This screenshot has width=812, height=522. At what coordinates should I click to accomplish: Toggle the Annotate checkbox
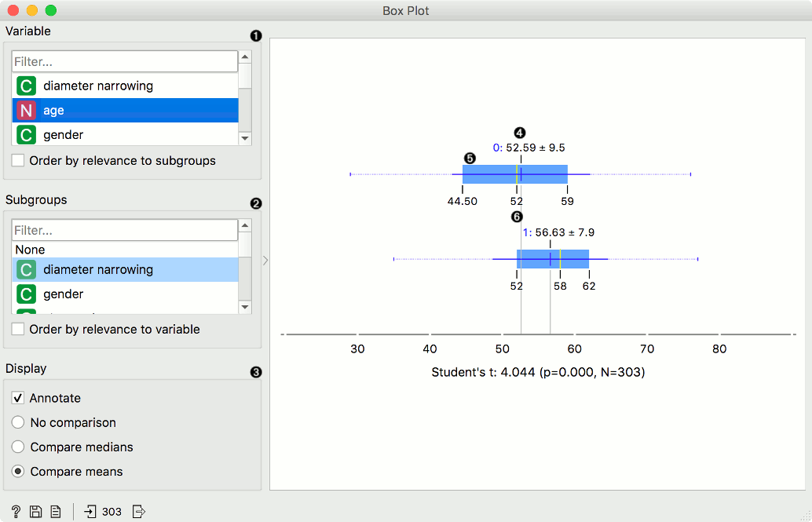click(17, 398)
